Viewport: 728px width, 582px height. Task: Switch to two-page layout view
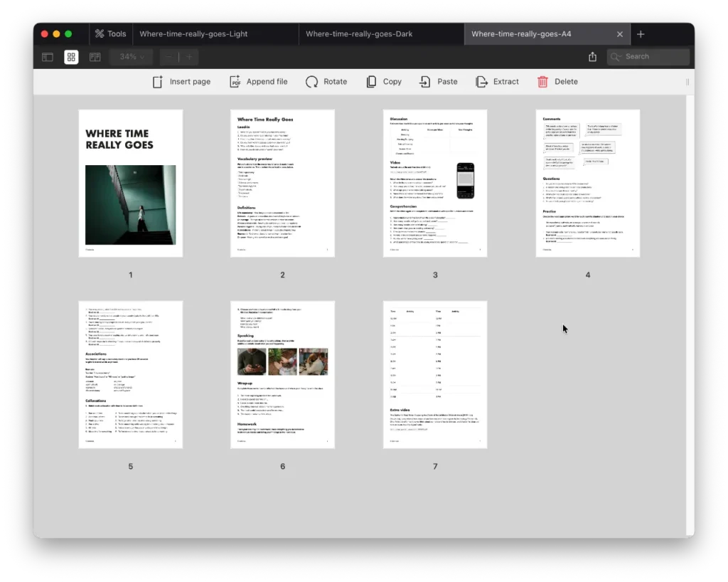95,57
